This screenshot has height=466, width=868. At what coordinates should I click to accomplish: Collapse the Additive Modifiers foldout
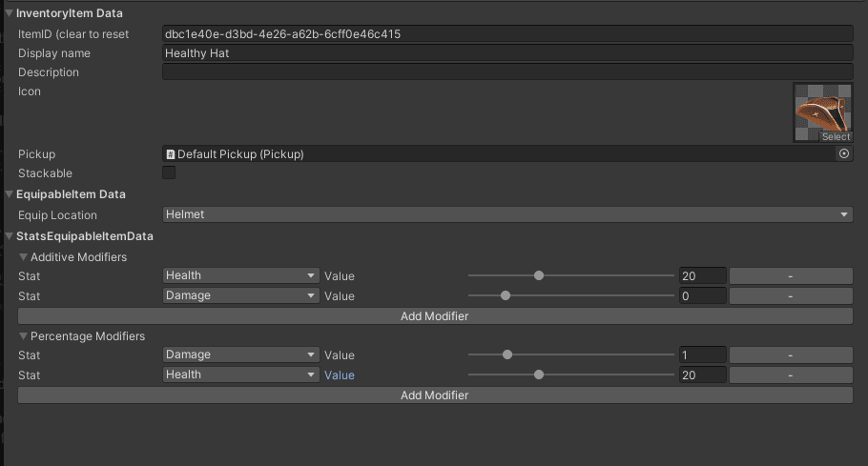pyautogui.click(x=24, y=257)
